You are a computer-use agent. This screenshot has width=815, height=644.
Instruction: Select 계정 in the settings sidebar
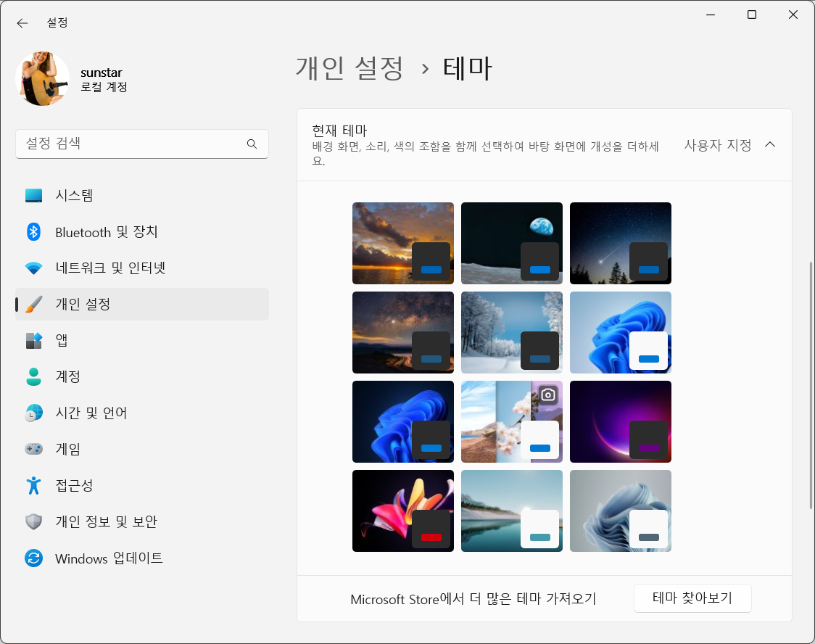coord(33,376)
